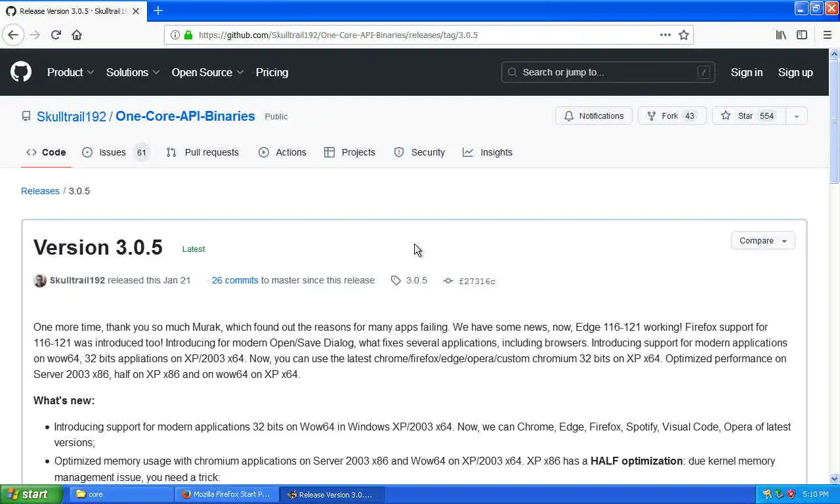This screenshot has height=504, width=840.
Task: Go to GitHub home via the Octocat logo
Action: tap(21, 72)
